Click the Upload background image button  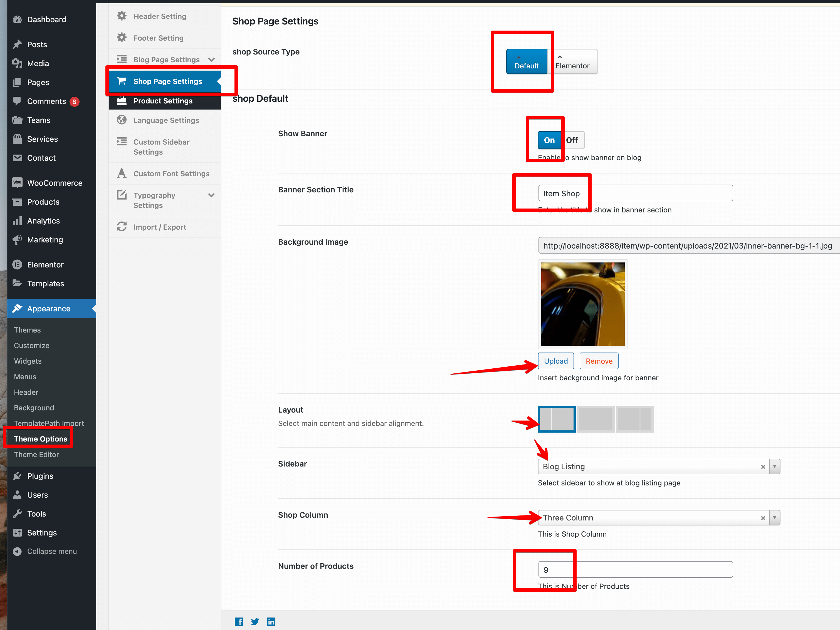pyautogui.click(x=555, y=361)
